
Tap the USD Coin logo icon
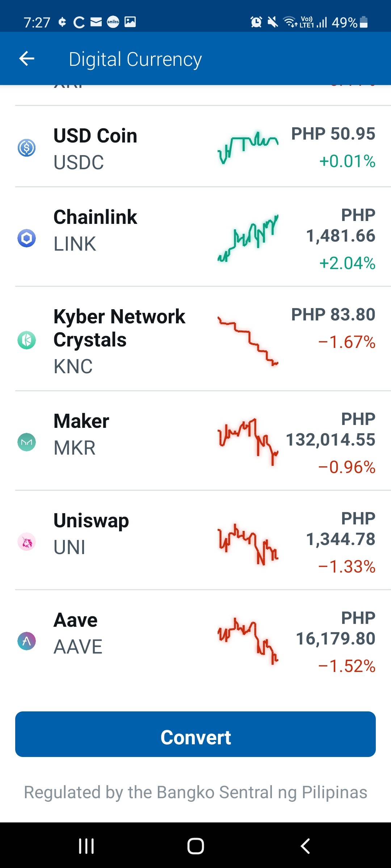tap(26, 148)
